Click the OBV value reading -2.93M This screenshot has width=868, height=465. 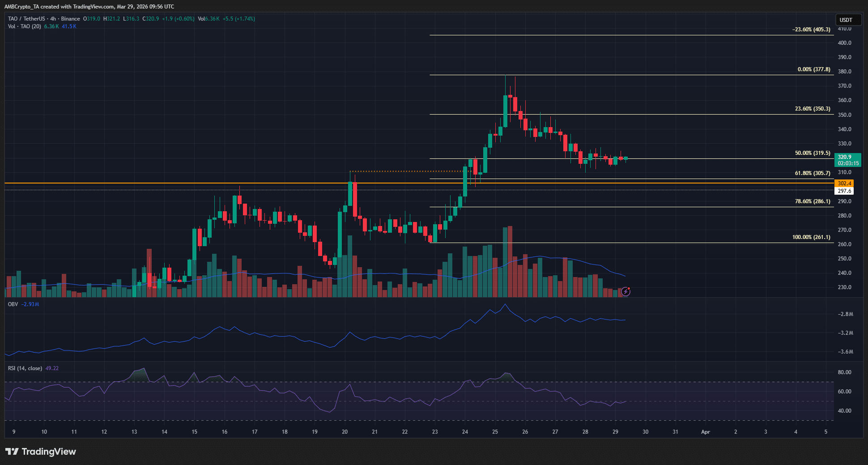[x=30, y=303]
